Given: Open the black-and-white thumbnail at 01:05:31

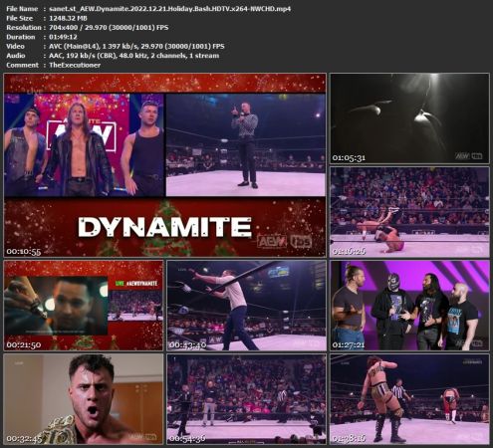Looking at the screenshot, I should [x=409, y=118].
